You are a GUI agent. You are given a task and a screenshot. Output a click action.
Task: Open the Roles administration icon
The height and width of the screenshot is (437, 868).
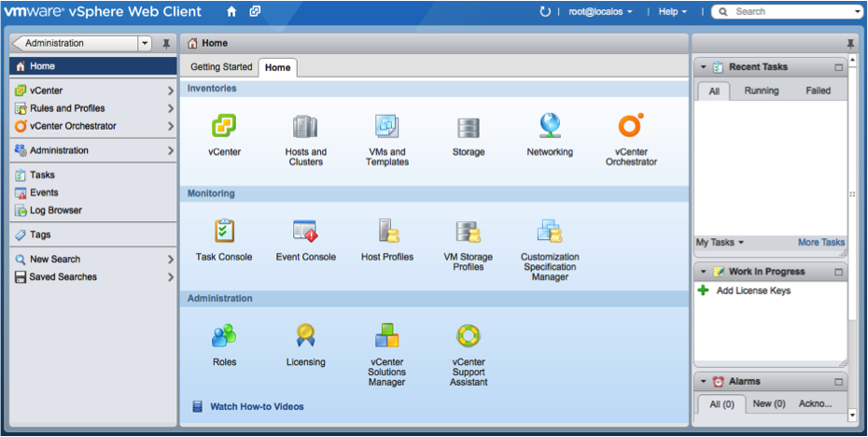click(224, 335)
